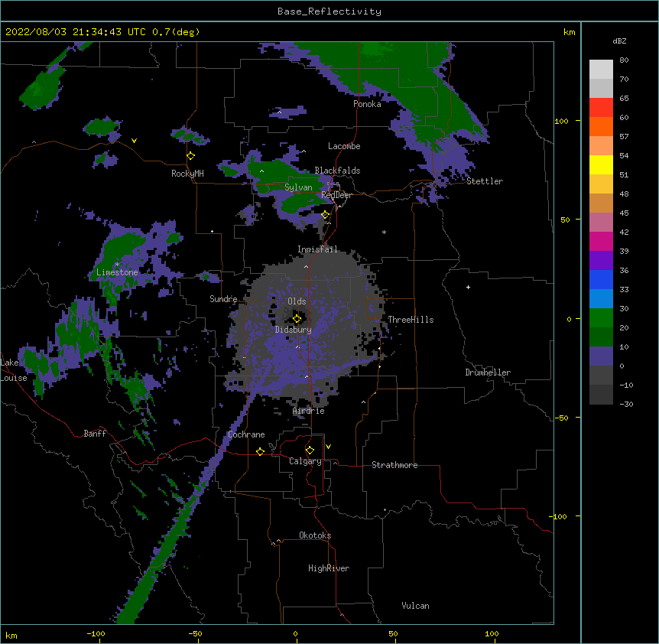
Task: Click the Calgary city label
Action: (305, 461)
